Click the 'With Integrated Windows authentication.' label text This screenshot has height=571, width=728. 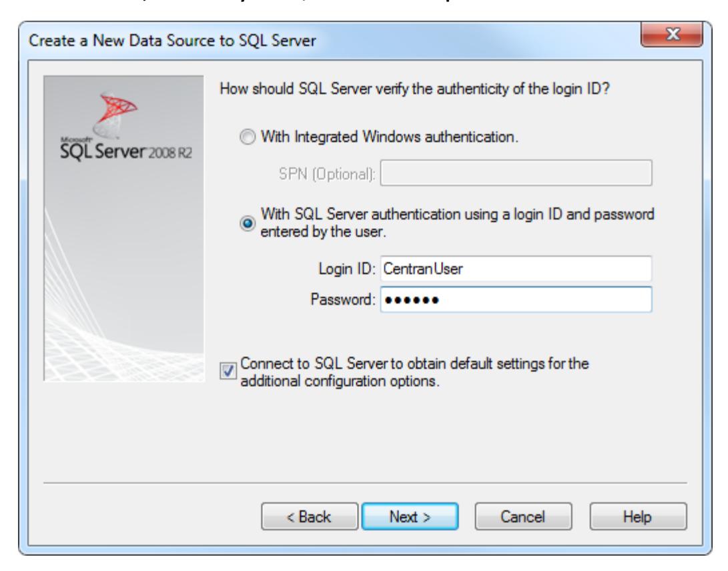click(390, 137)
